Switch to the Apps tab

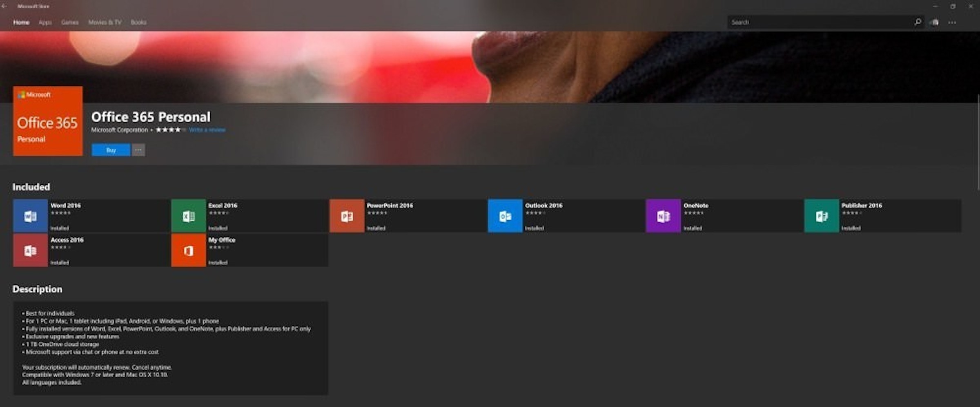coord(45,22)
